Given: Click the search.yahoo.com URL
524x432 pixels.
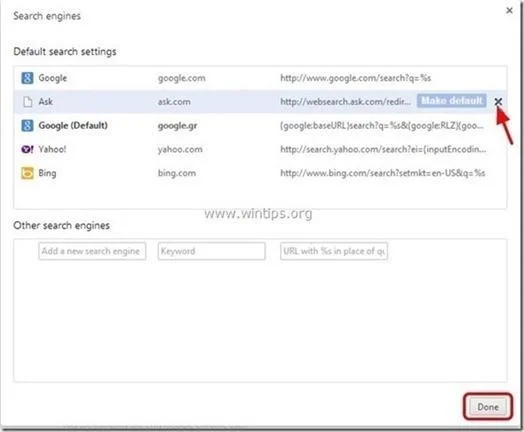Looking at the screenshot, I should 383,149.
